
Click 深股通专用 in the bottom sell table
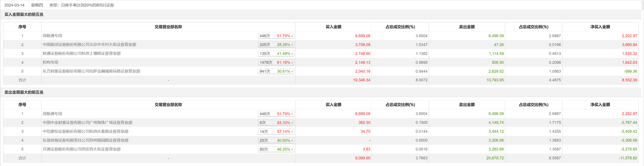coord(52,114)
